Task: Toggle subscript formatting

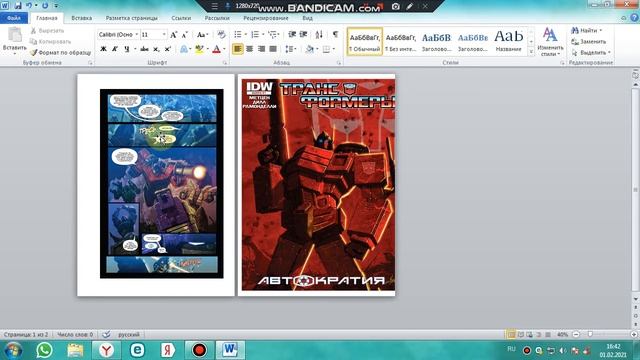Action: tap(156, 49)
